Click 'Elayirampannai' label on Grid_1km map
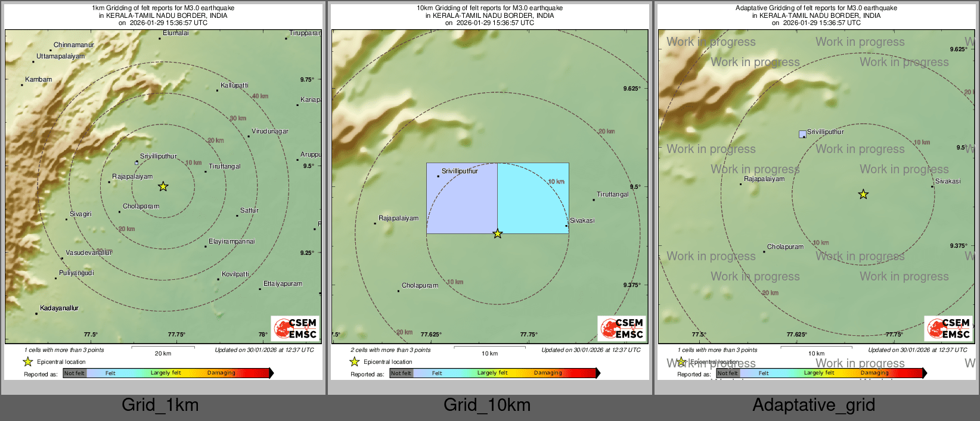This screenshot has width=980, height=421. pos(232,241)
